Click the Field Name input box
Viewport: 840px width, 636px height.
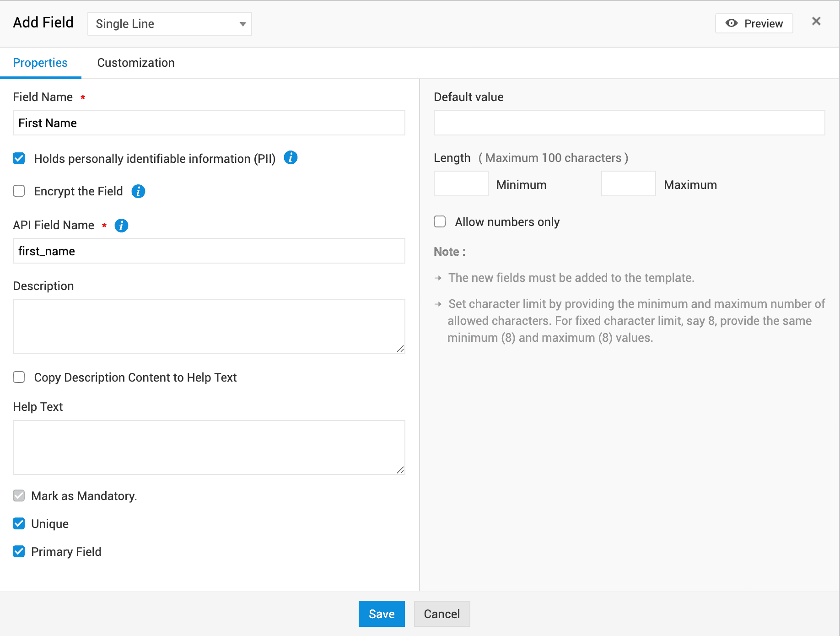209,123
